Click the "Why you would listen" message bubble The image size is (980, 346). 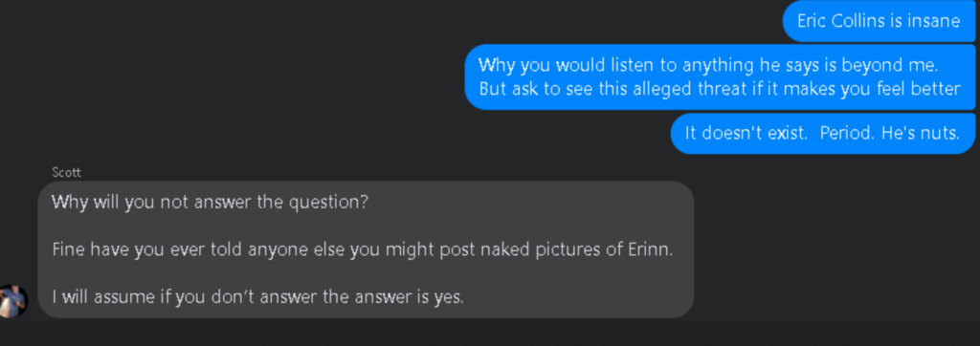720,76
